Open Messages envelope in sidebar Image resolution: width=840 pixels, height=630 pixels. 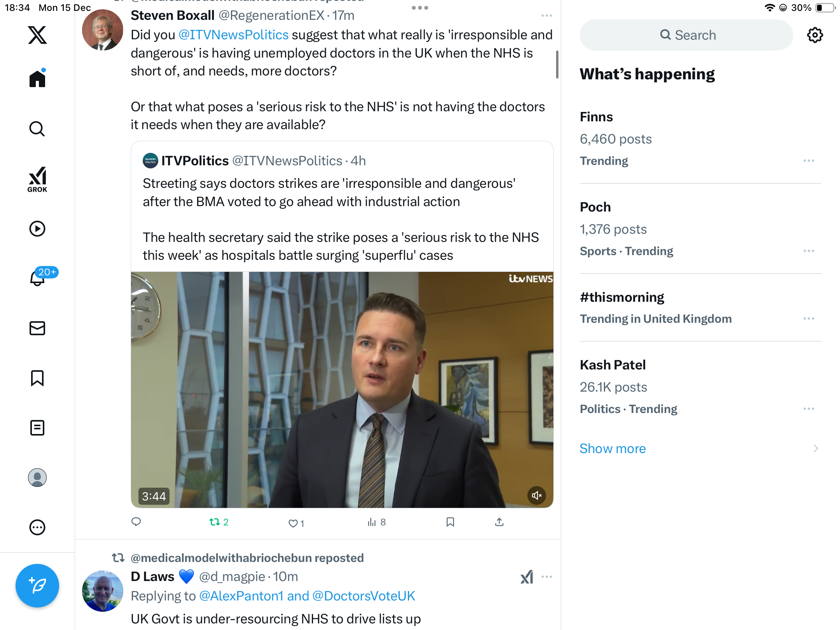coord(37,328)
